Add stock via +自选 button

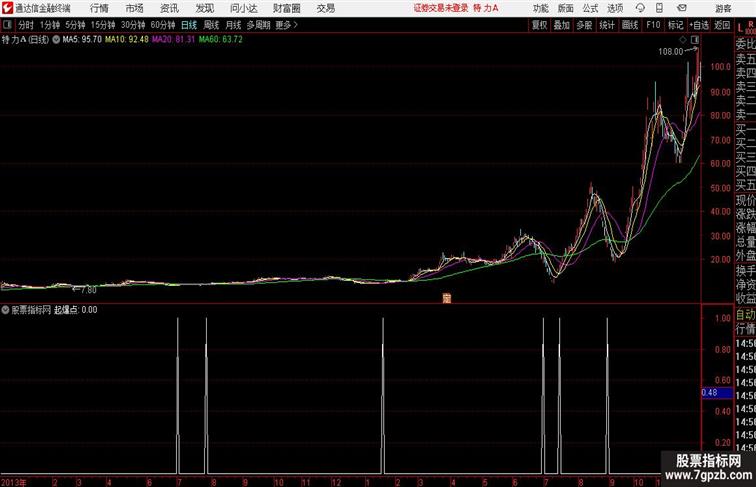pyautogui.click(x=699, y=25)
